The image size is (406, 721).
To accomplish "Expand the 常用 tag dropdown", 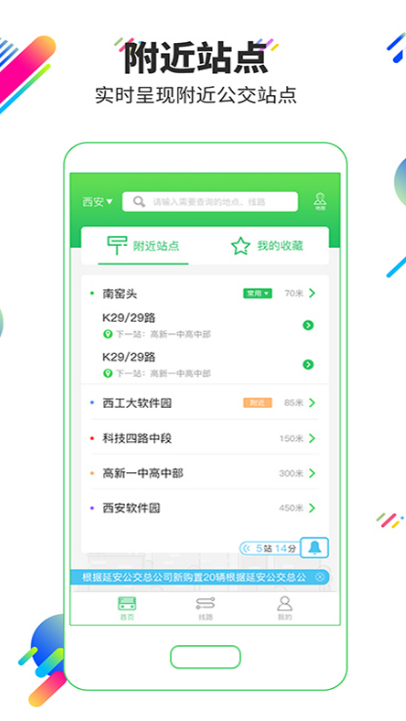I will (257, 293).
